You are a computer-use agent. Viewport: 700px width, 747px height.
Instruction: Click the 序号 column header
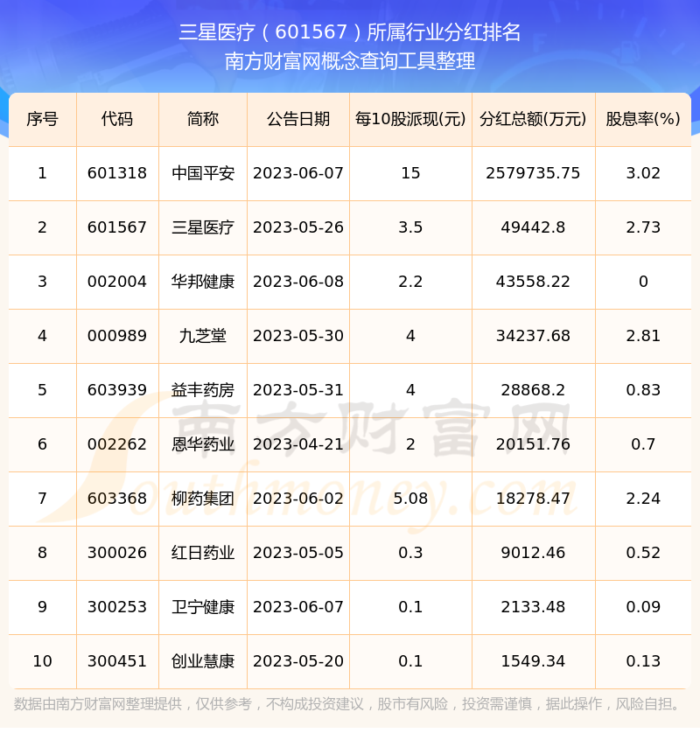click(42, 119)
